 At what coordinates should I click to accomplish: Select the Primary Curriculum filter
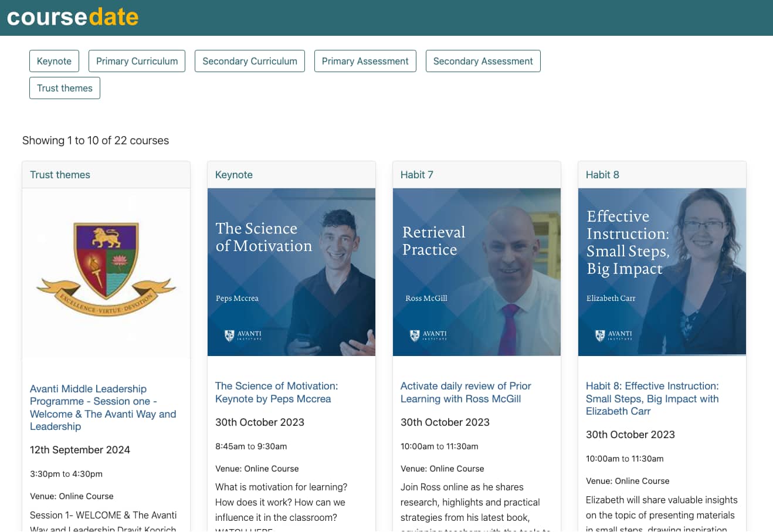137,61
